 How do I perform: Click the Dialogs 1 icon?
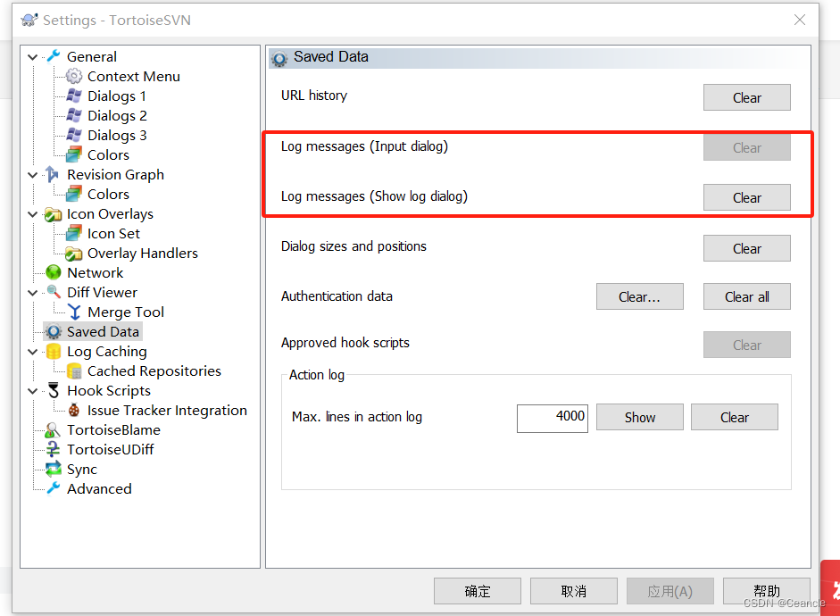[x=74, y=96]
